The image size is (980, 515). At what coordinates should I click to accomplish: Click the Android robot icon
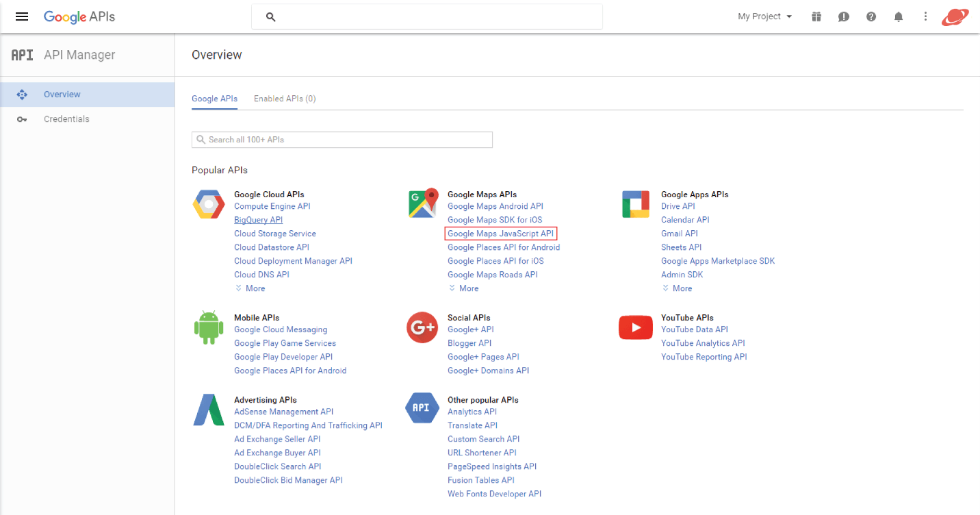pos(209,327)
